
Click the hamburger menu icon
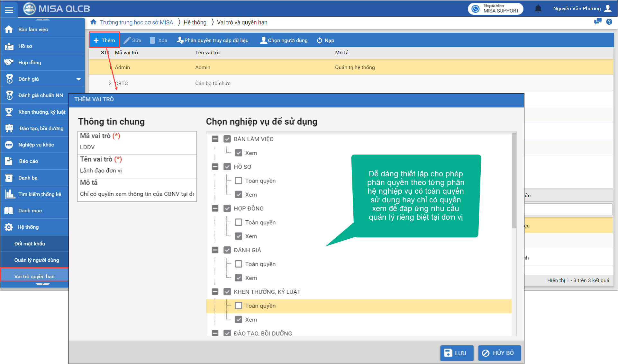[9, 10]
